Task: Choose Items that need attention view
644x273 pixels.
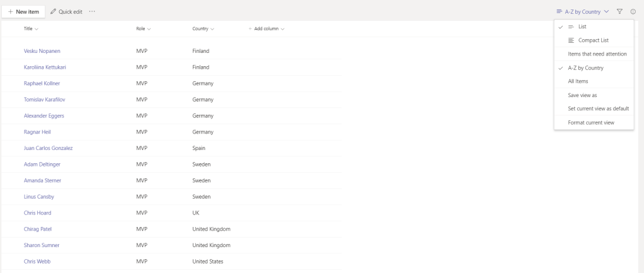Action: pyautogui.click(x=593, y=54)
